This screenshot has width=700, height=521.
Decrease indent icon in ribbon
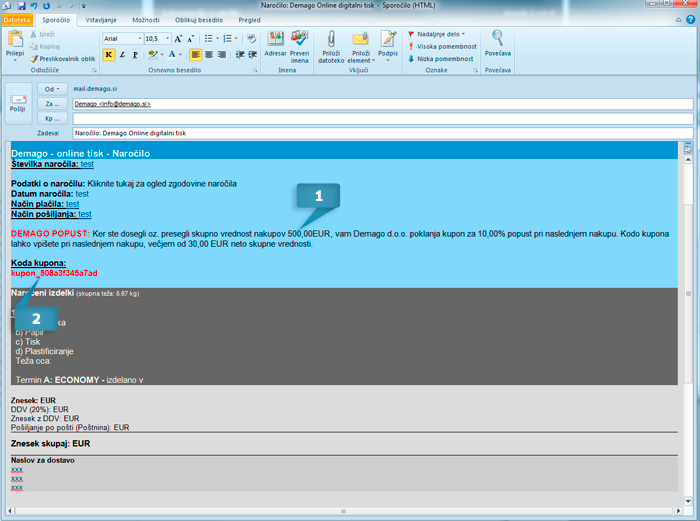pyautogui.click(x=240, y=54)
